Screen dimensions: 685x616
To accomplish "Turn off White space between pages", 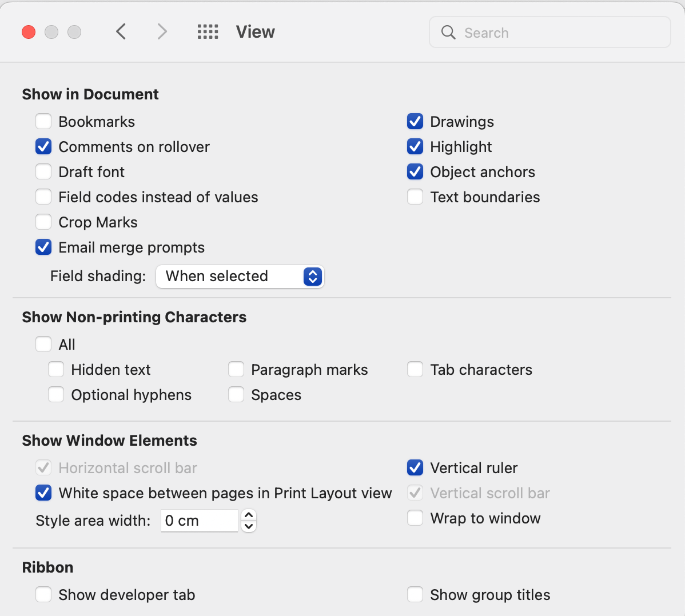I will pyautogui.click(x=43, y=493).
